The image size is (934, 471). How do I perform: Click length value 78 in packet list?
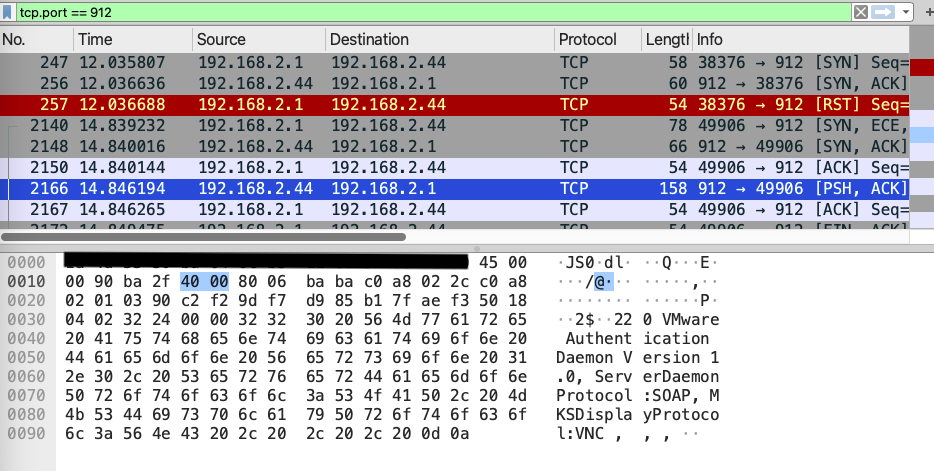(678, 126)
